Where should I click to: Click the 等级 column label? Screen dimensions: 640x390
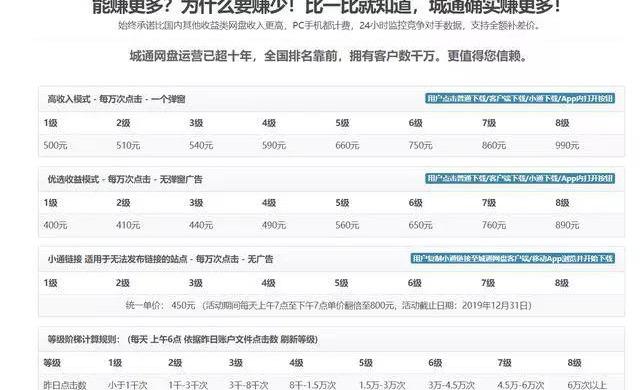point(52,363)
